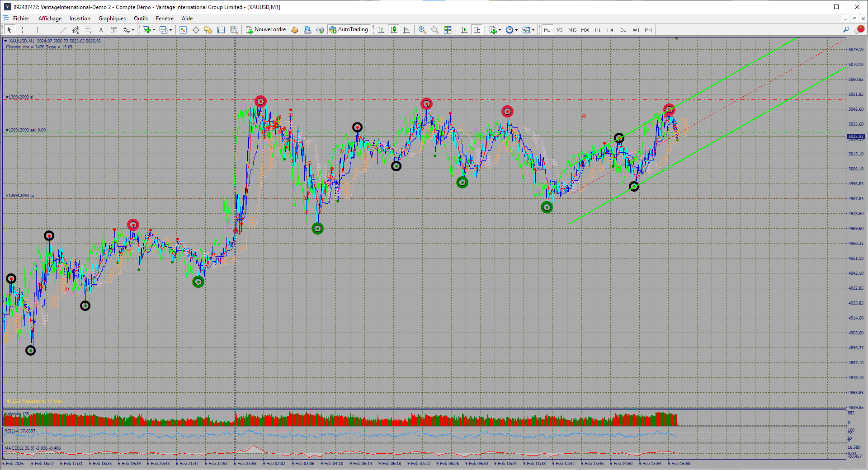Select the Fibonacci retracement tool

[88, 30]
